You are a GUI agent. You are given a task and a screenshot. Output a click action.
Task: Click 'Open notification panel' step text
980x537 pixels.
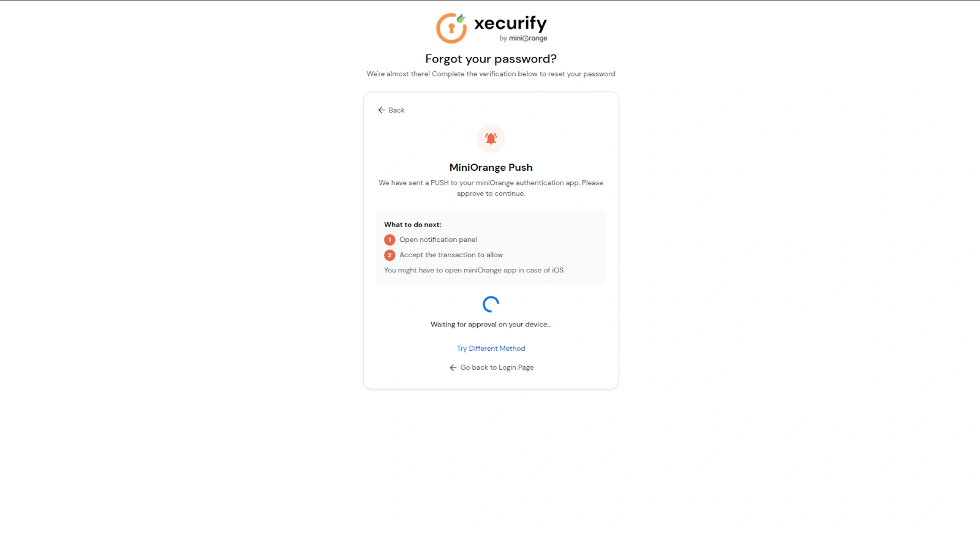tap(438, 239)
